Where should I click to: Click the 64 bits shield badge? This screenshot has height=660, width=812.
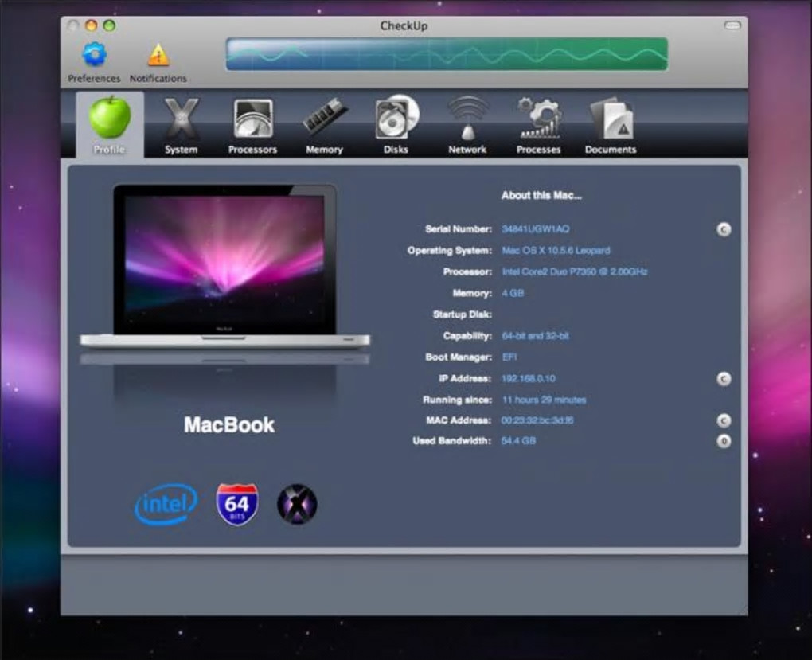[237, 504]
